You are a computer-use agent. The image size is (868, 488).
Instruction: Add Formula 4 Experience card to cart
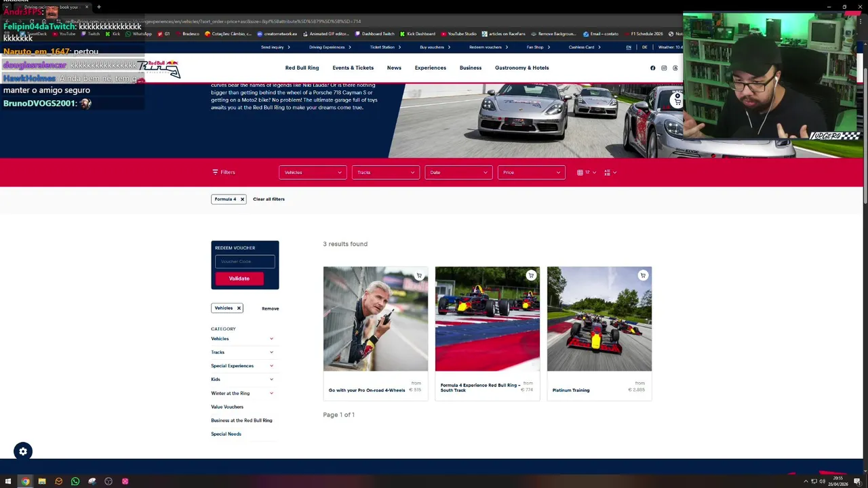(x=531, y=275)
